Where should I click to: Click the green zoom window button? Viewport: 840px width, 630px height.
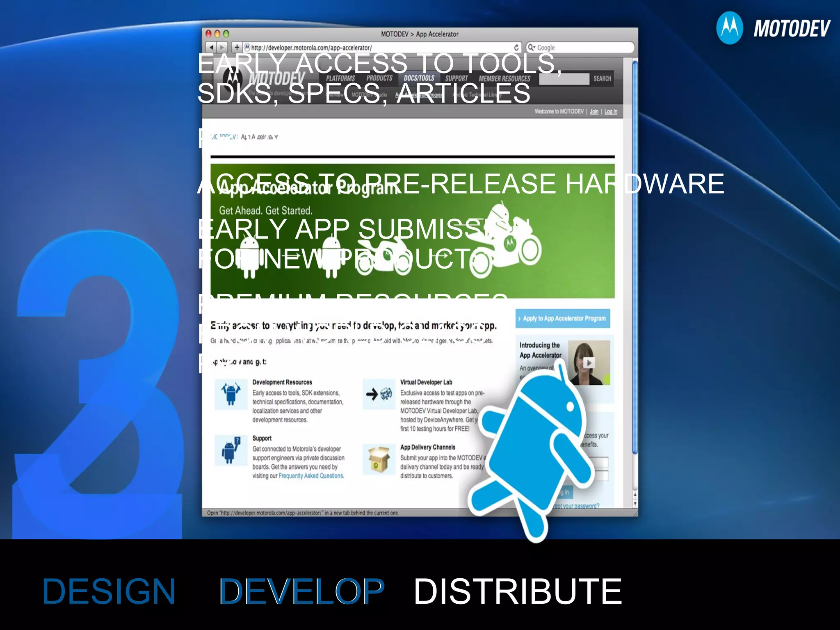click(226, 34)
